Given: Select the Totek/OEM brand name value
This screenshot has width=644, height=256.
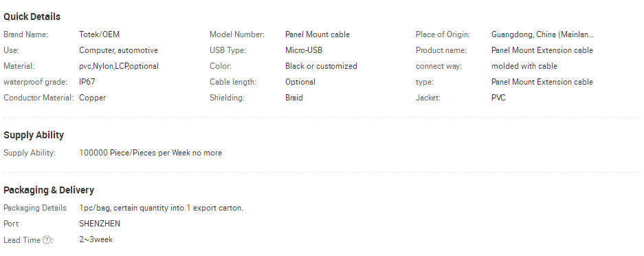Looking at the screenshot, I should pos(100,34).
